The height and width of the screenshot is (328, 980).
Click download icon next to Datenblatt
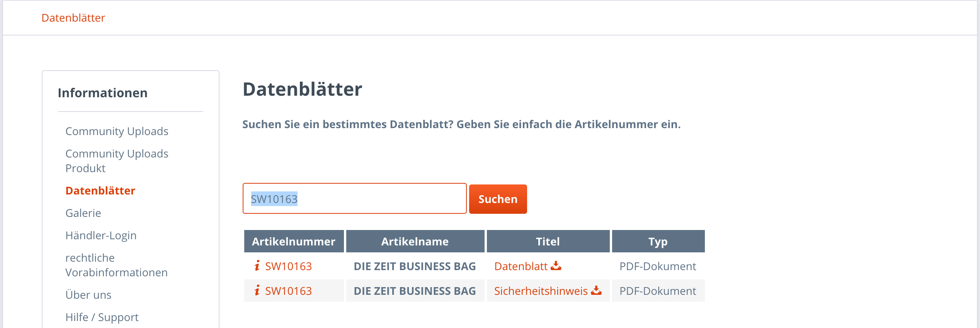click(556, 265)
